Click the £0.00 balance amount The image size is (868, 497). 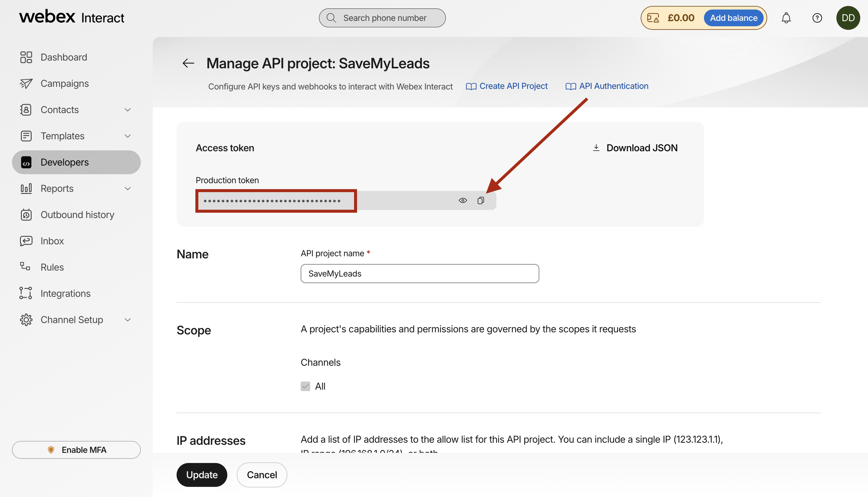[x=681, y=18]
